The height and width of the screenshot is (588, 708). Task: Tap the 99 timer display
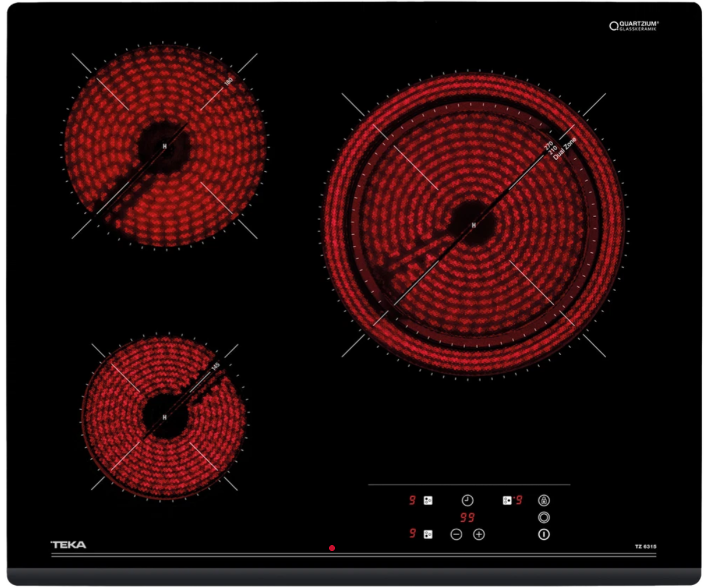coord(468,518)
